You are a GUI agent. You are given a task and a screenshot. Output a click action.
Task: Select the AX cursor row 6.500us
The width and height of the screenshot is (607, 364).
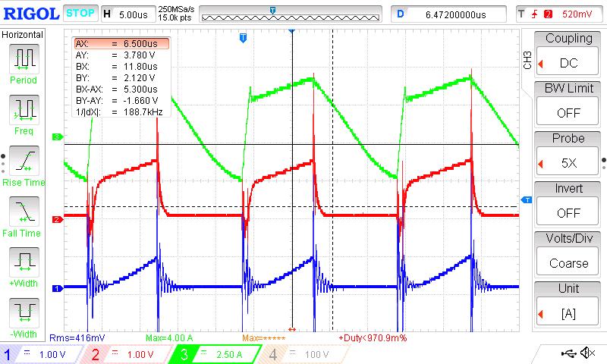[122, 43]
